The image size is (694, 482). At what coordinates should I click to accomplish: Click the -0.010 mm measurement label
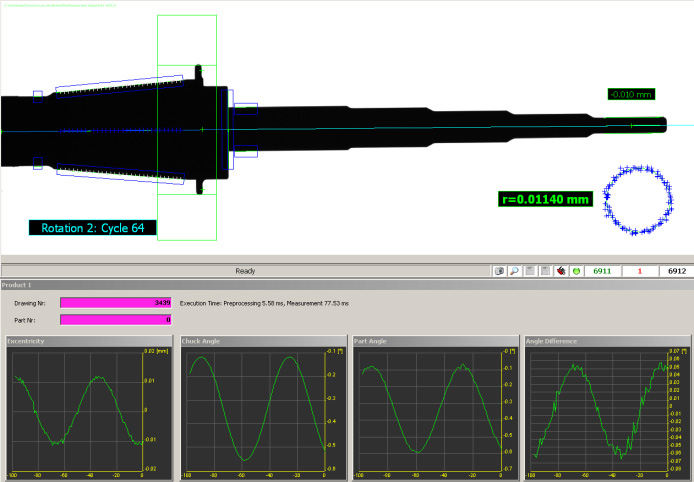[631, 95]
